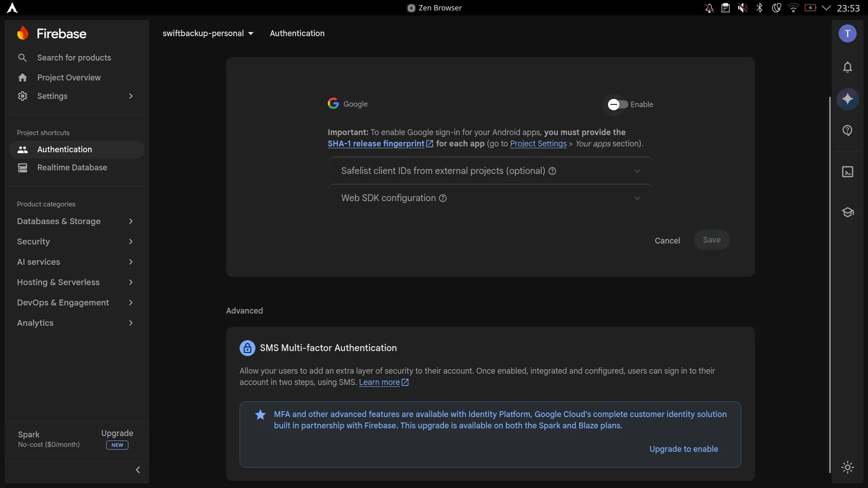
Task: Switch theme using the sun icon
Action: [x=848, y=467]
